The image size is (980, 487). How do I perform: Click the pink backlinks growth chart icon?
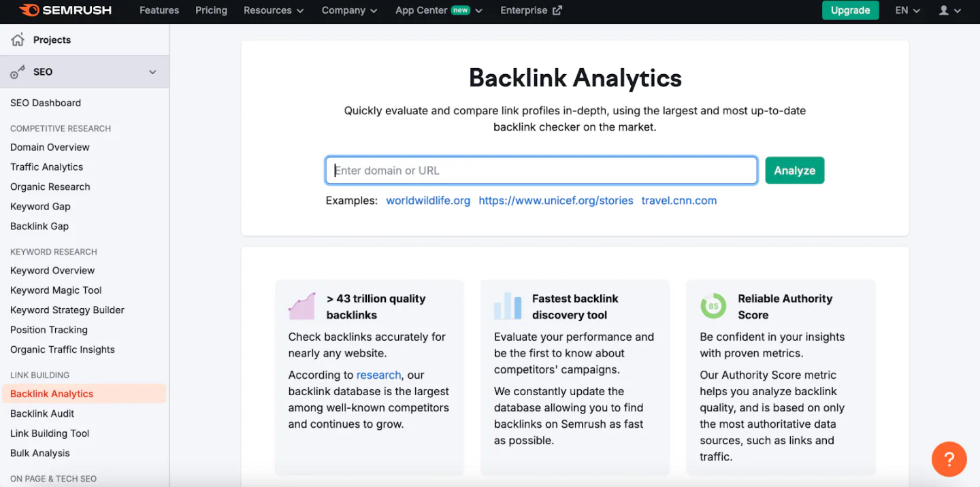coord(301,306)
